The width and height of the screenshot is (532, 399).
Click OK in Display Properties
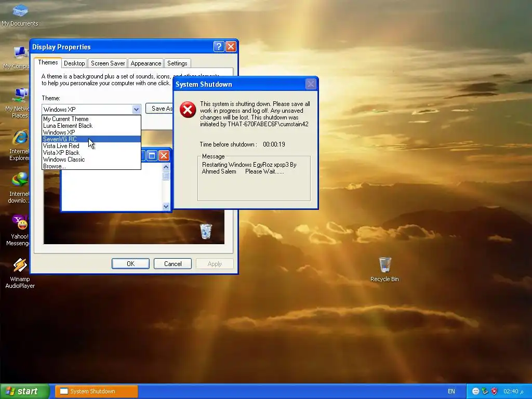pos(130,263)
